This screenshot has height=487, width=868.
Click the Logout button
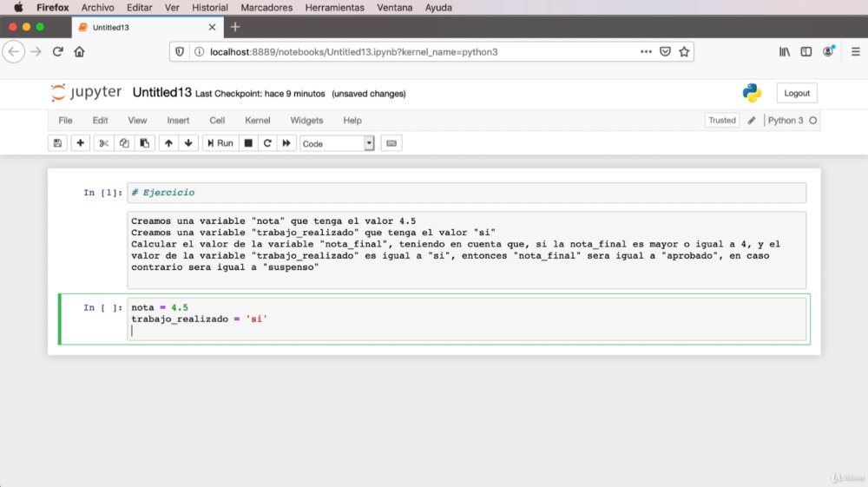pos(797,93)
